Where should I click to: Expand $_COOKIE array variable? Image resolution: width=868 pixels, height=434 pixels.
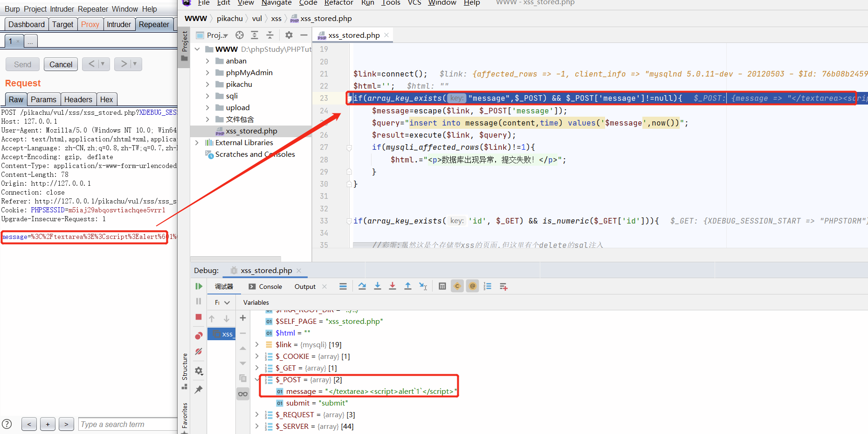[257, 356]
